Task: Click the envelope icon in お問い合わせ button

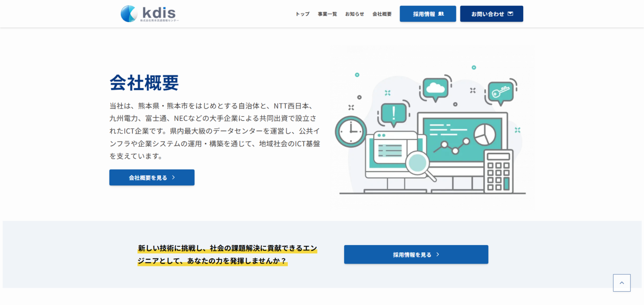Action: pos(510,14)
